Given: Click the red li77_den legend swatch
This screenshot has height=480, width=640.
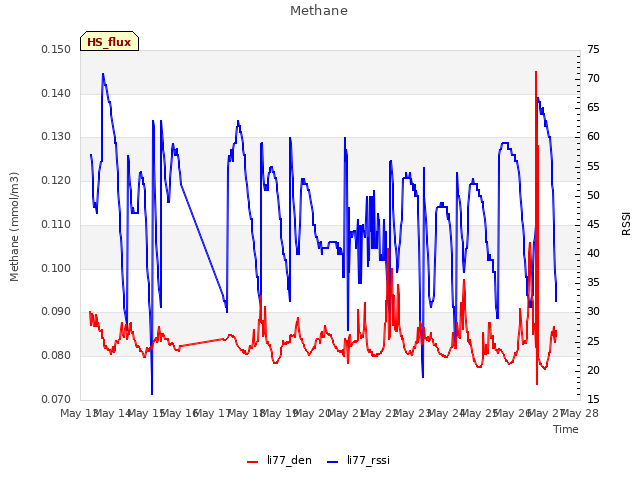Looking at the screenshot, I should point(253,462).
